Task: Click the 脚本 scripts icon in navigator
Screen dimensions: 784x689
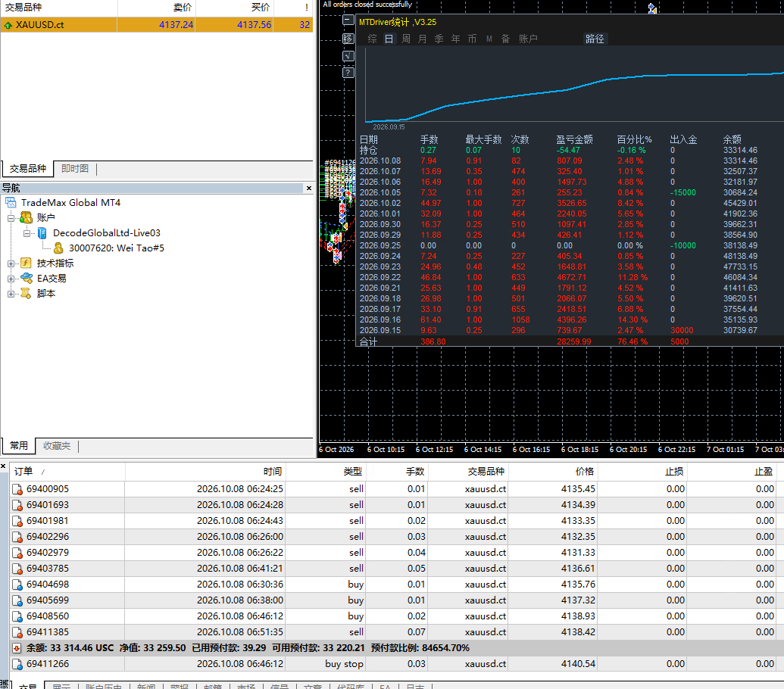Action: point(26,294)
